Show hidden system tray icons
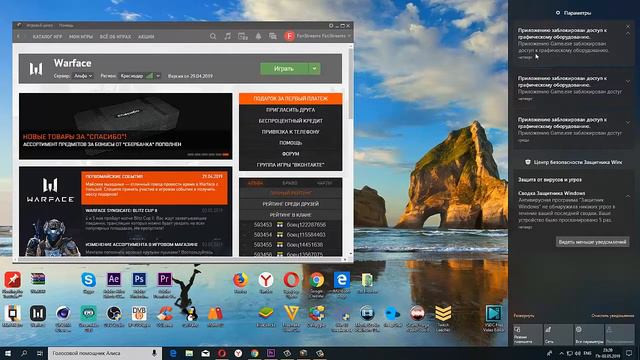The width and height of the screenshot is (640, 360). (x=561, y=353)
